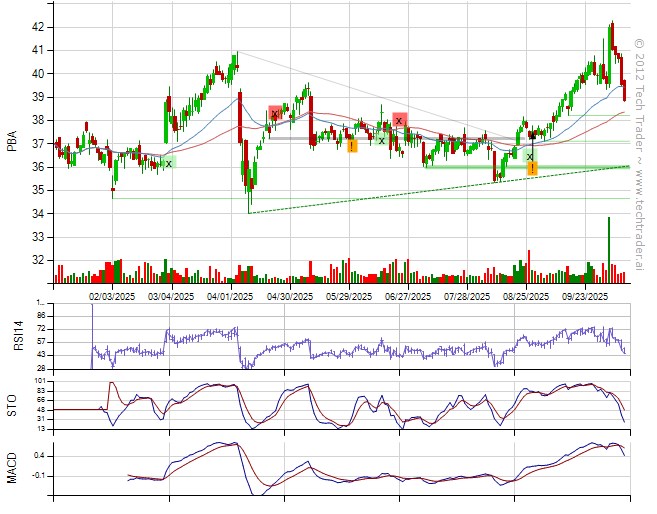The image size is (657, 514).
Task: Click the 09/23/2025 date label
Action: point(584,296)
